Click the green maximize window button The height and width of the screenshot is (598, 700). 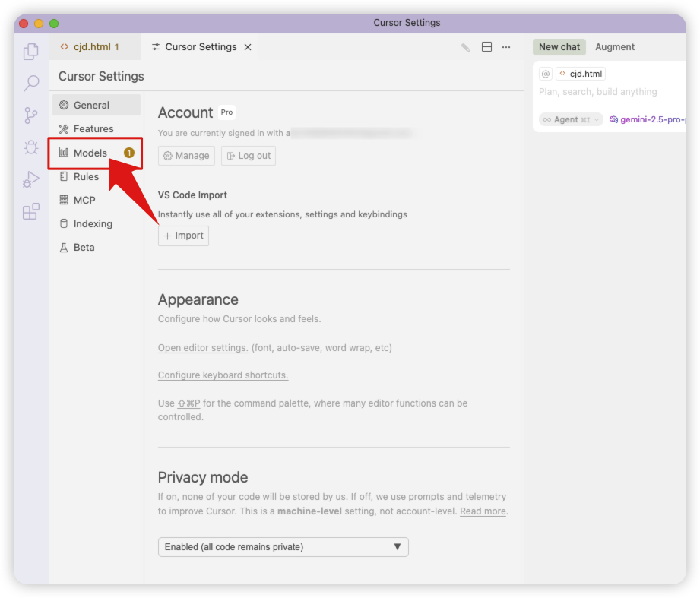[x=54, y=24]
